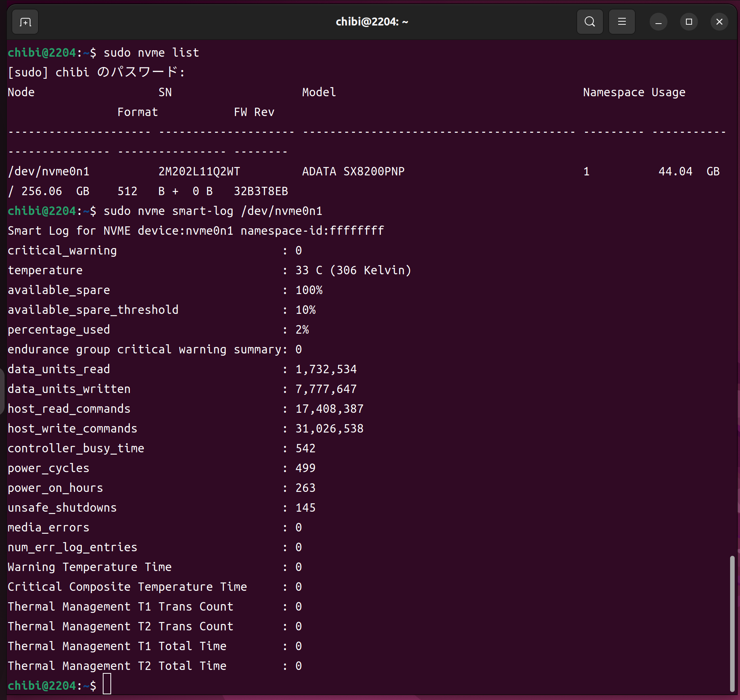
Task: Click the power_on_hours label
Action: tap(56, 488)
